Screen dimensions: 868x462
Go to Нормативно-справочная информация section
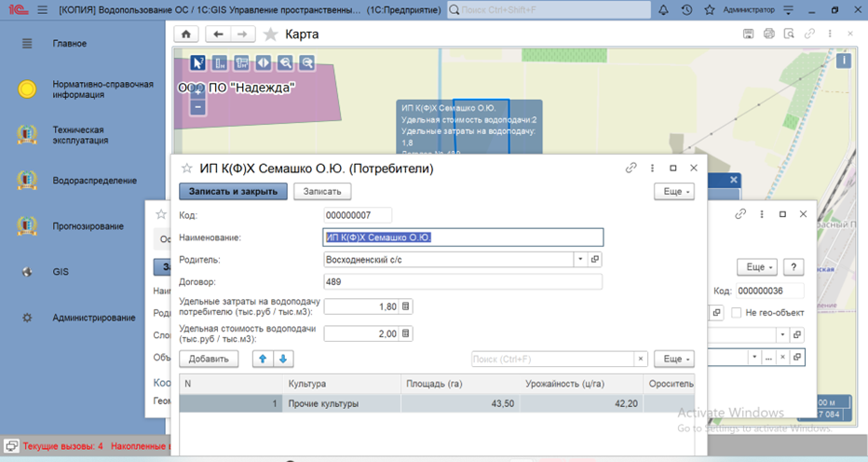[102, 89]
